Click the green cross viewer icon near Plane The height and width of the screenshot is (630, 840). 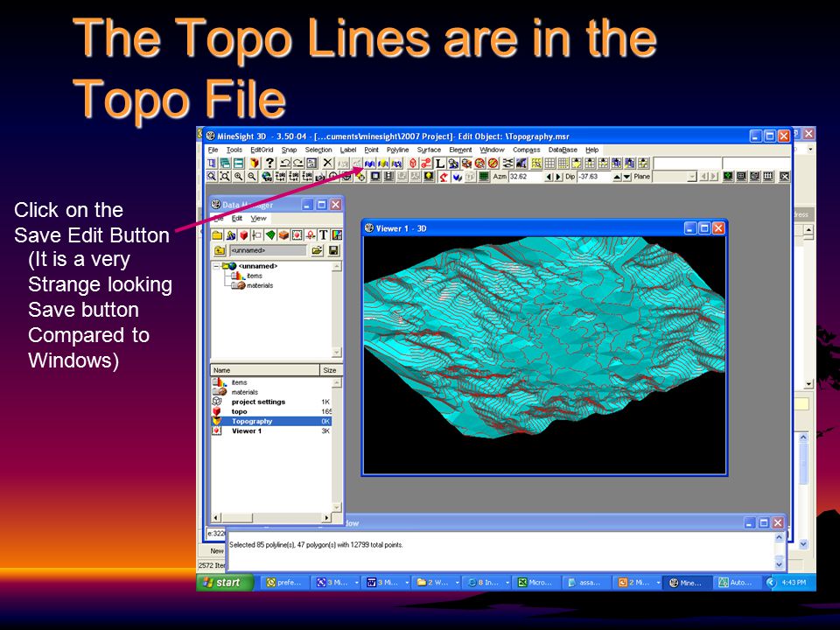pos(729,176)
